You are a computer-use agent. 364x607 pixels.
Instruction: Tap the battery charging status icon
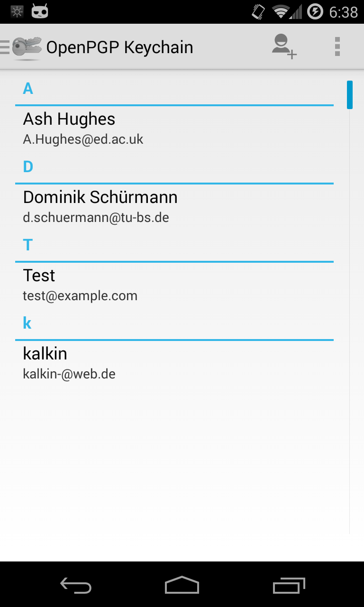pos(315,12)
